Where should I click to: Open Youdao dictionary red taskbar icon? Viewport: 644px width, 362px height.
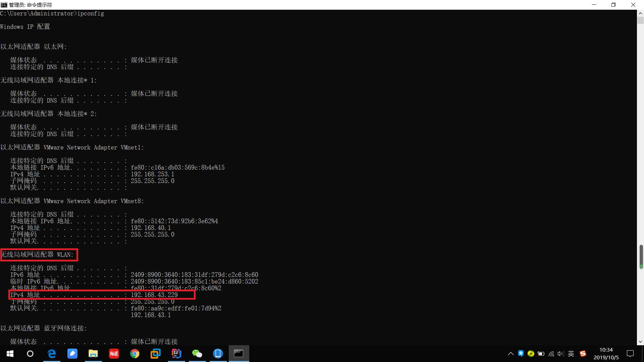tap(114, 354)
